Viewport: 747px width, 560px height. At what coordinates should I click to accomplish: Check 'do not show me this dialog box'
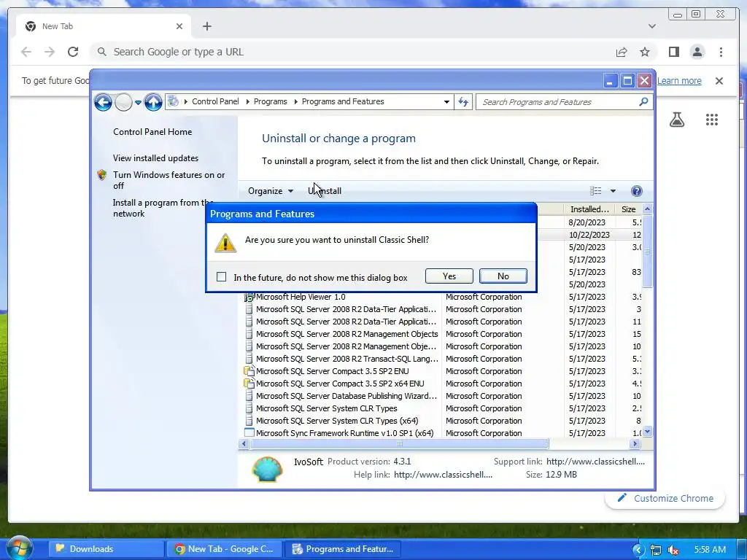coord(222,276)
